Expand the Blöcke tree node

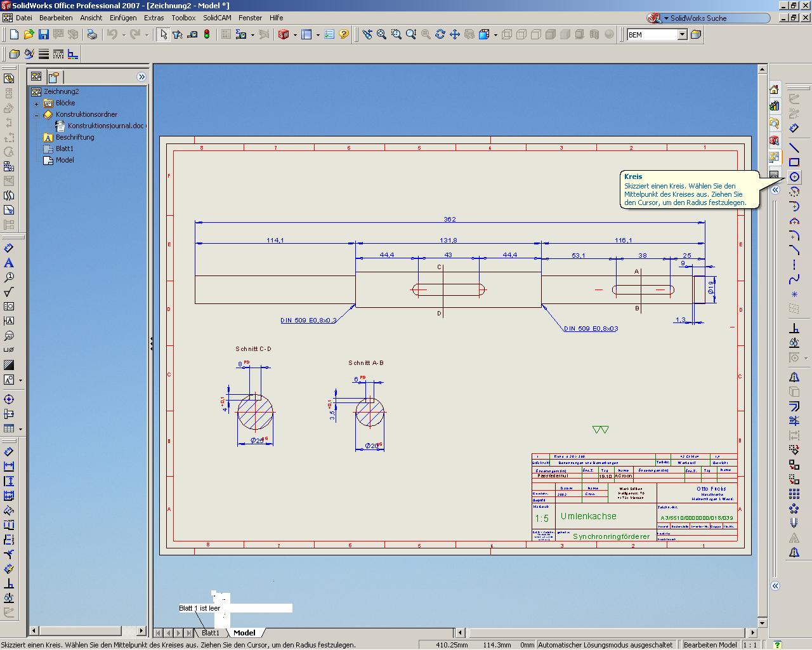tap(37, 103)
